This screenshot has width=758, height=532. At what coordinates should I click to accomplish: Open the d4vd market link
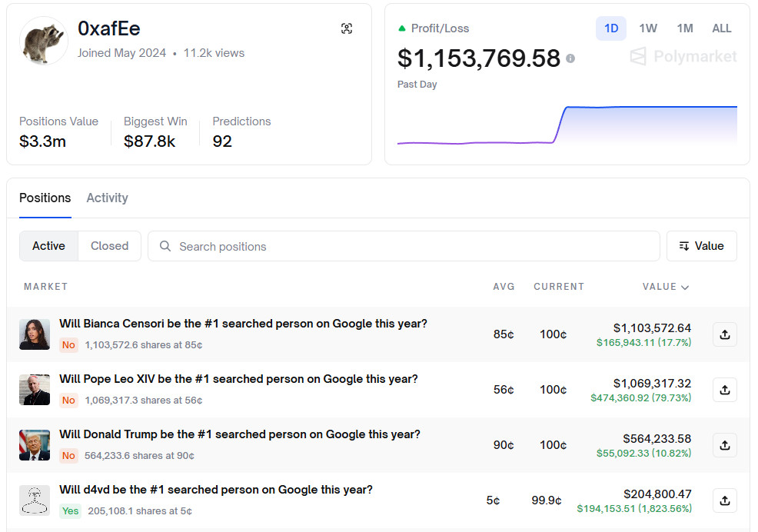tap(216, 490)
